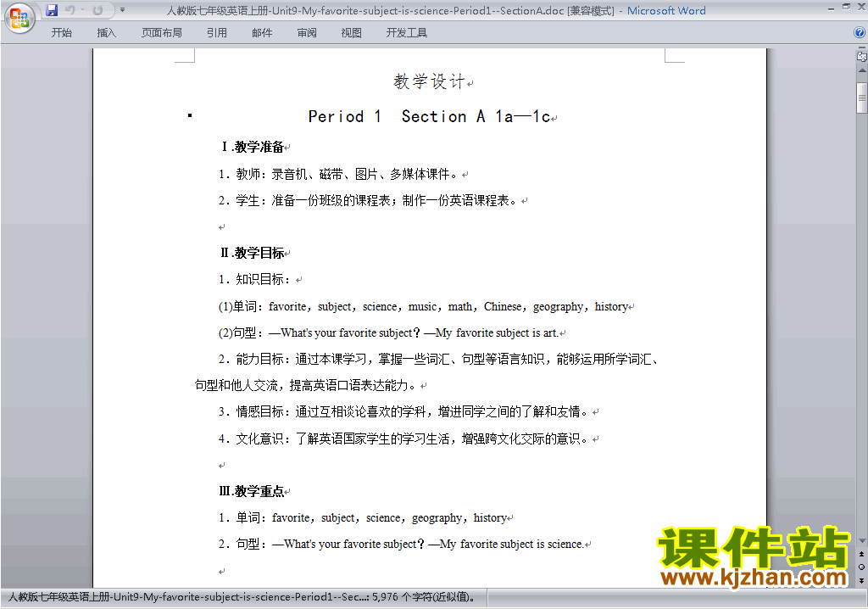
Task: Open Microsoft Word Help question mark
Action: pos(860,33)
